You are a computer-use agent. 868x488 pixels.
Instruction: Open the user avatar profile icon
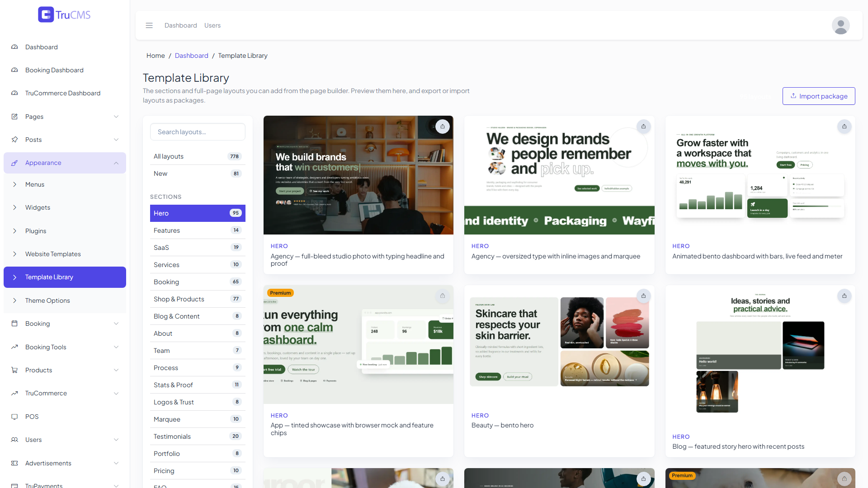840,25
